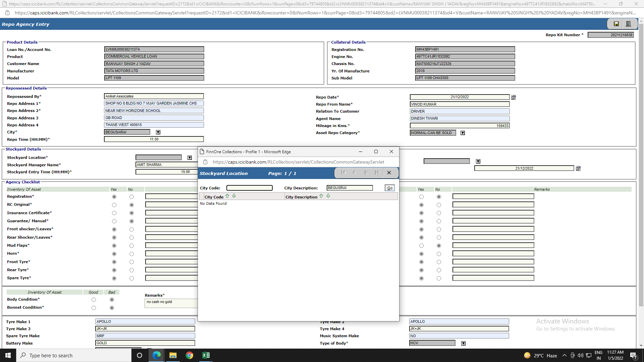Go to last page in Stockyard Location

coord(377,173)
